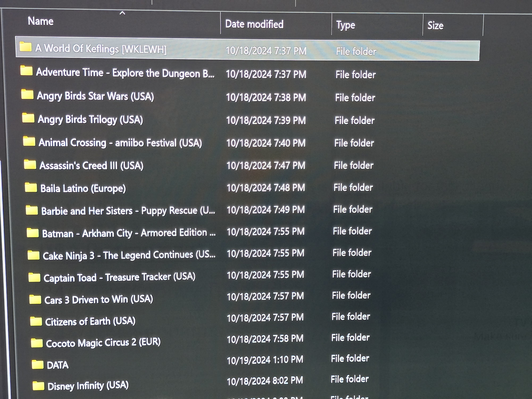Click the Size column header
Screen dimensions: 532x399
(435, 26)
